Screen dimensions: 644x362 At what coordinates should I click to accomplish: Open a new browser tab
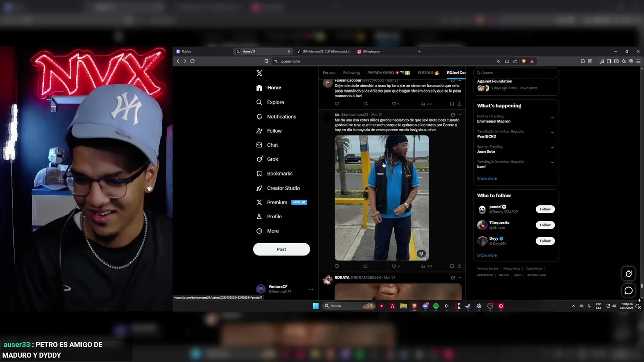click(x=419, y=51)
